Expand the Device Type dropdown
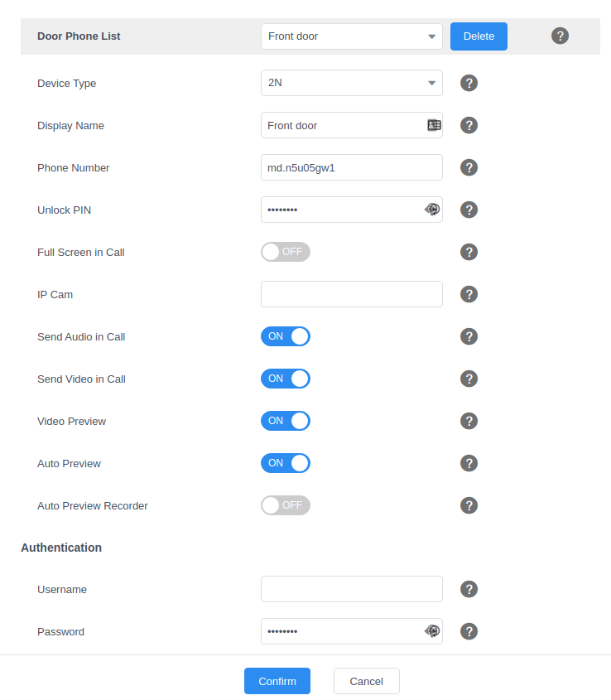Image resolution: width=611 pixels, height=700 pixels. click(x=351, y=83)
